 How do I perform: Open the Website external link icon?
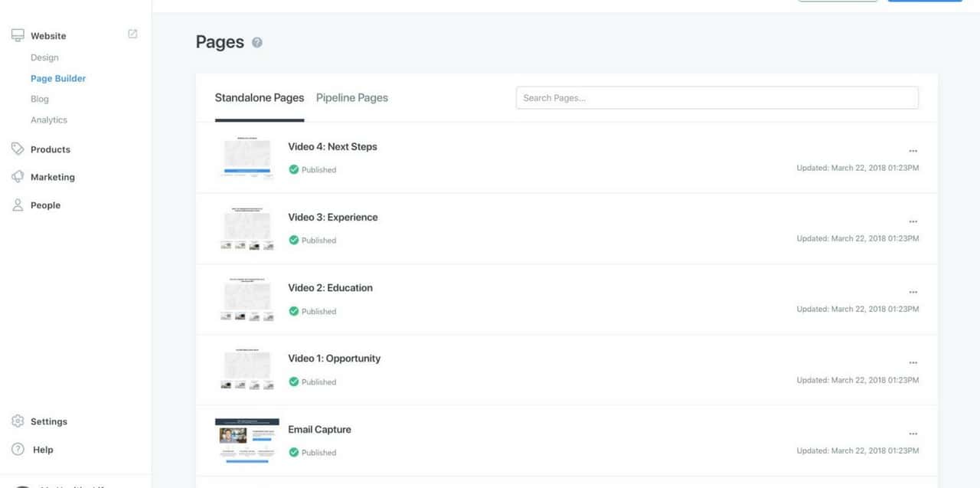coord(132,34)
